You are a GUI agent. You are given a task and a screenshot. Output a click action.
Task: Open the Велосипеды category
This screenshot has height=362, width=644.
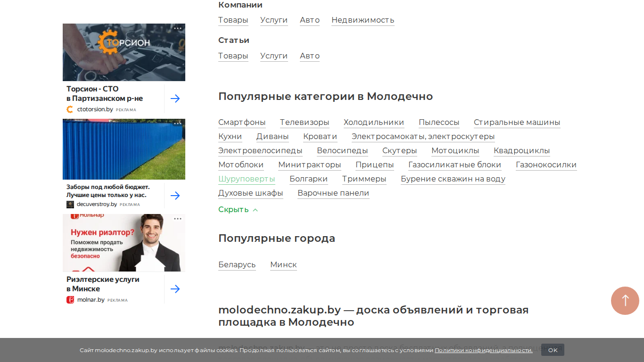click(342, 151)
